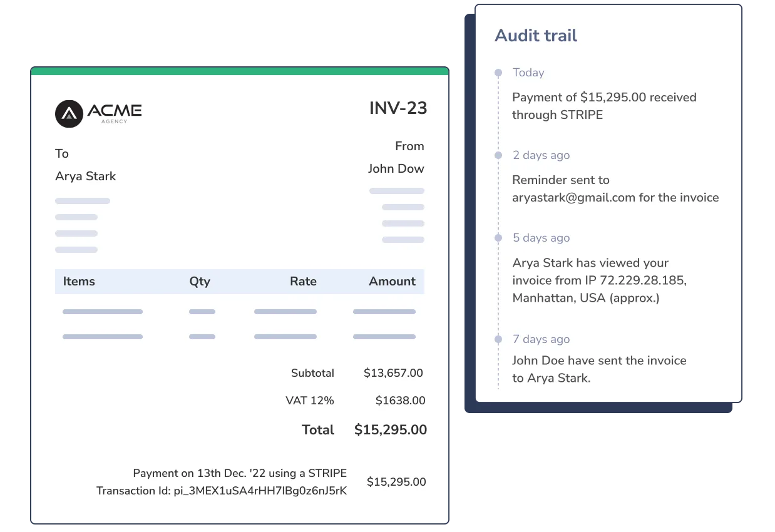Image resolution: width=775 pixels, height=532 pixels.
Task: Click the Today timeline marker dot
Action: [498, 73]
